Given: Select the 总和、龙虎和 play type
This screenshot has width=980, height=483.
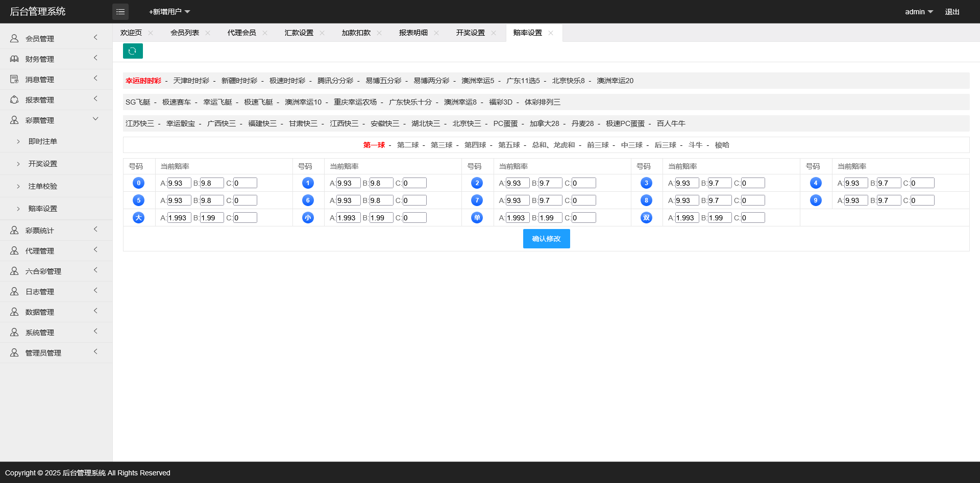Looking at the screenshot, I should click(x=553, y=145).
